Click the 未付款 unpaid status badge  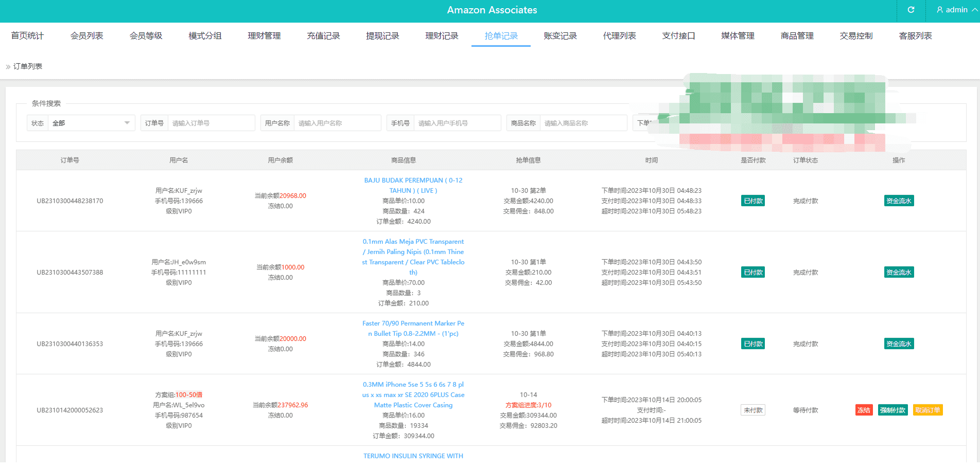pyautogui.click(x=752, y=410)
